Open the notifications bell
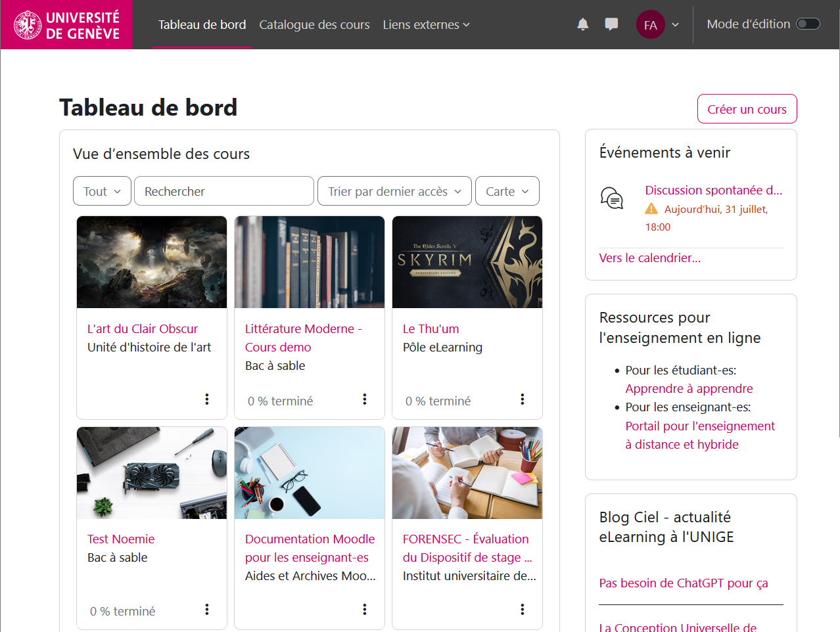The image size is (840, 632). tap(582, 25)
